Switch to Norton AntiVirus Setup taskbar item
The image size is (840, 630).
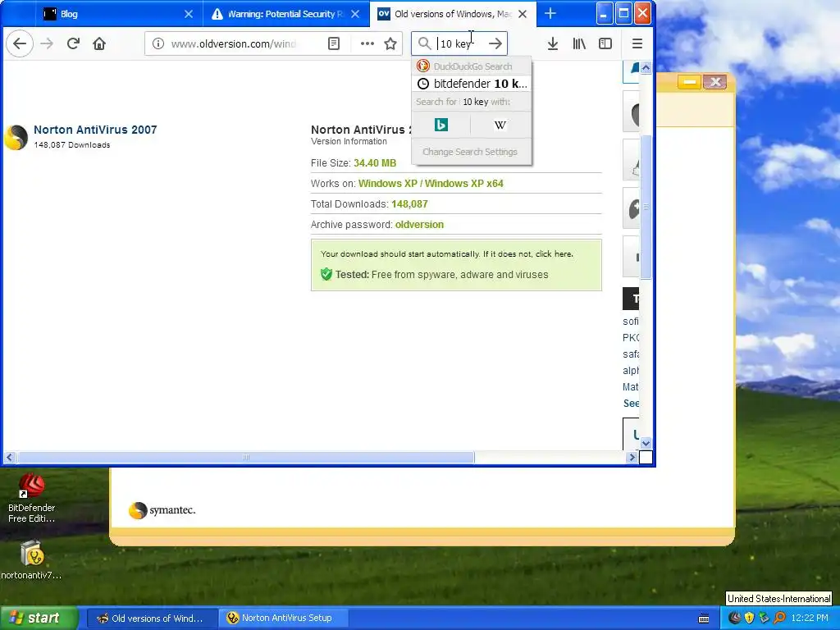tap(282, 619)
